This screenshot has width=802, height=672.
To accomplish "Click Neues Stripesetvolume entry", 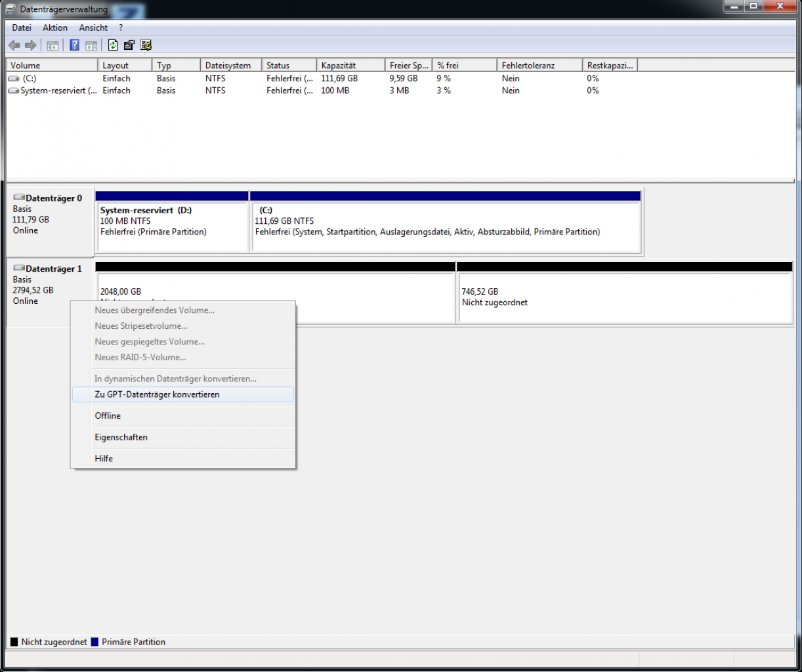I will [x=182, y=326].
